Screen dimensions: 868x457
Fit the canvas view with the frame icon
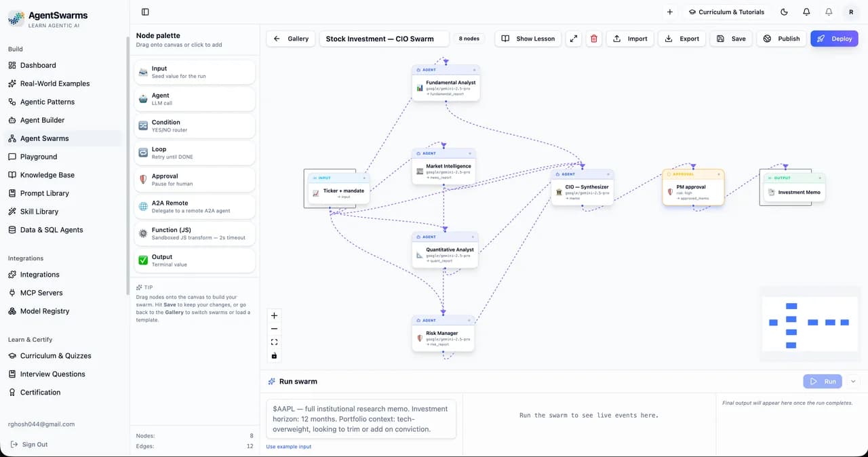coord(274,342)
